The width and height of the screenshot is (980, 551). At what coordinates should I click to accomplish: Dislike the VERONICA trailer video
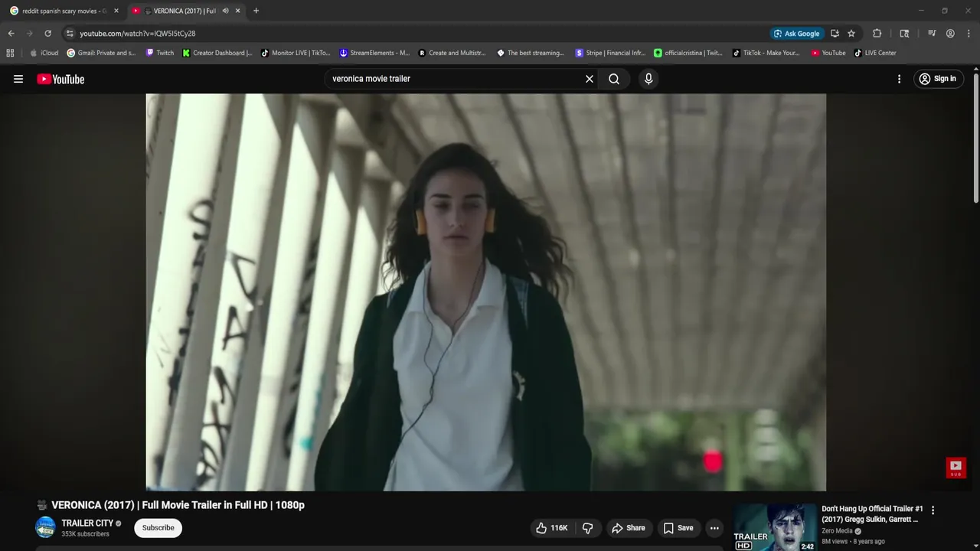[x=588, y=528]
